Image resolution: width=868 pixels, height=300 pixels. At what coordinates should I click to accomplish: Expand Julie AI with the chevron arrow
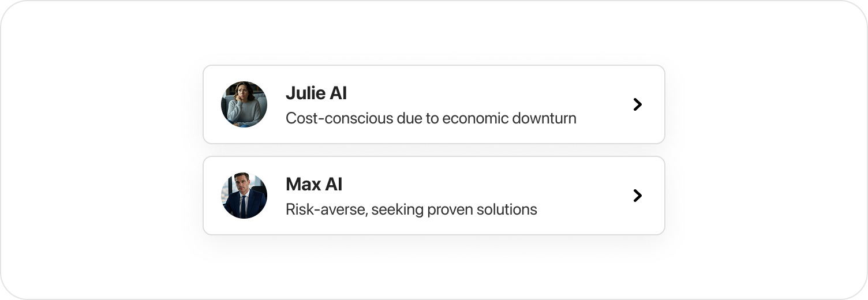pos(637,104)
